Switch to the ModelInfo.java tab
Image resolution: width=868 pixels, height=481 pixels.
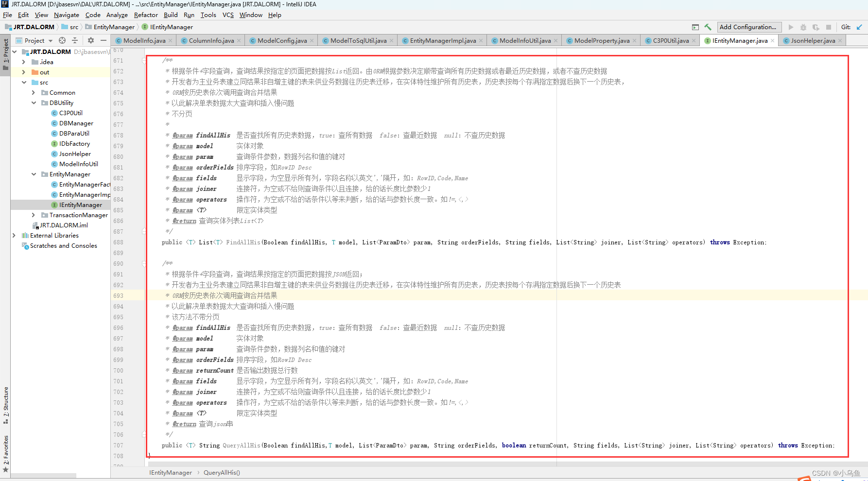pos(144,41)
